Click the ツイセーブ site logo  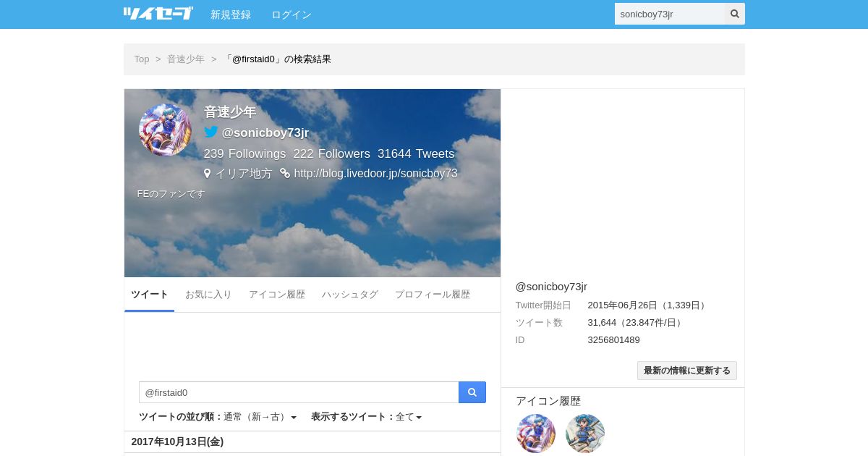click(158, 14)
